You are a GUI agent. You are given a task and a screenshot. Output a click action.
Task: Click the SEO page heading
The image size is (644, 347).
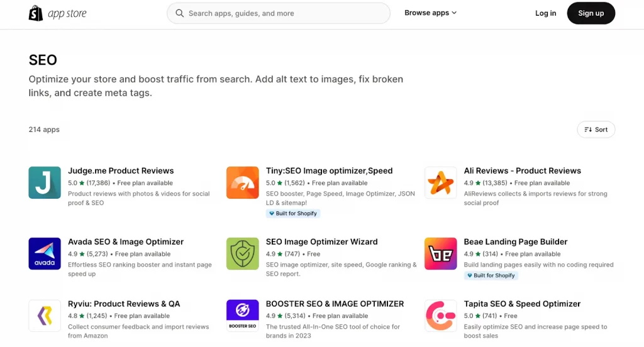[43, 60]
